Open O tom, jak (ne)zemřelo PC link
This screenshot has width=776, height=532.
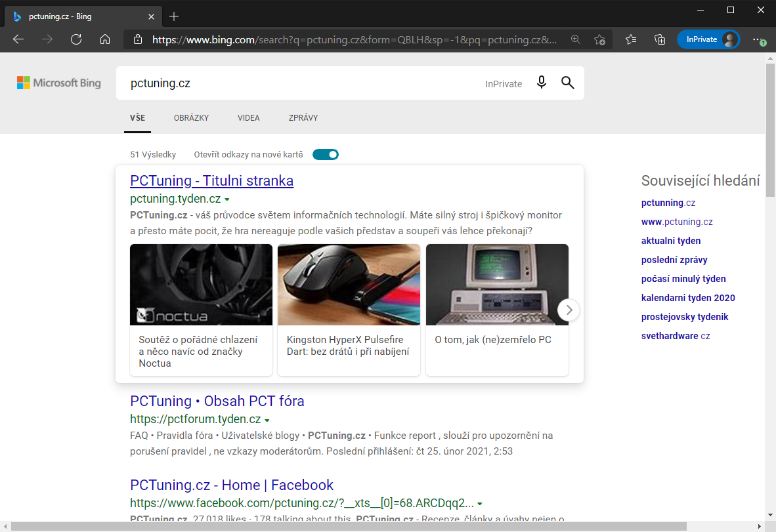493,340
